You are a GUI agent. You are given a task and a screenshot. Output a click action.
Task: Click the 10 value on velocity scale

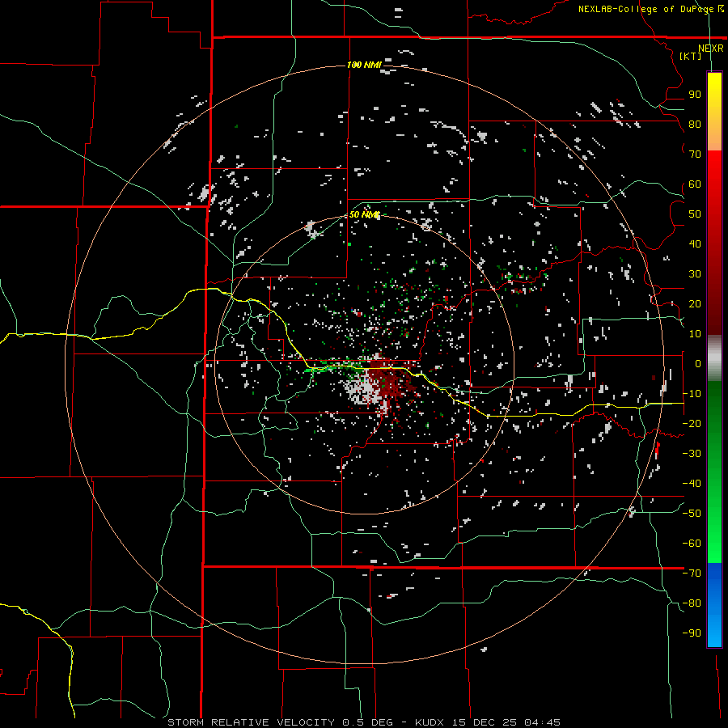(695, 334)
